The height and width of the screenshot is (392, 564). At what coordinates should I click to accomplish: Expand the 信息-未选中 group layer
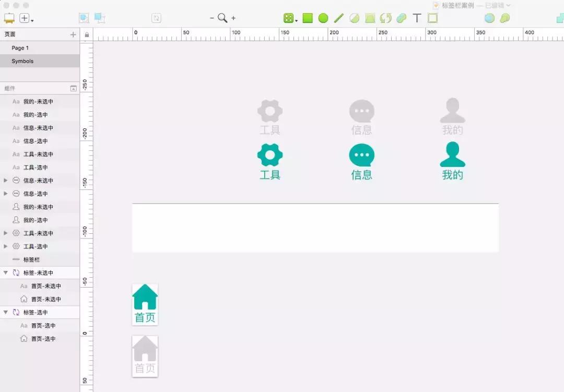tap(6, 180)
